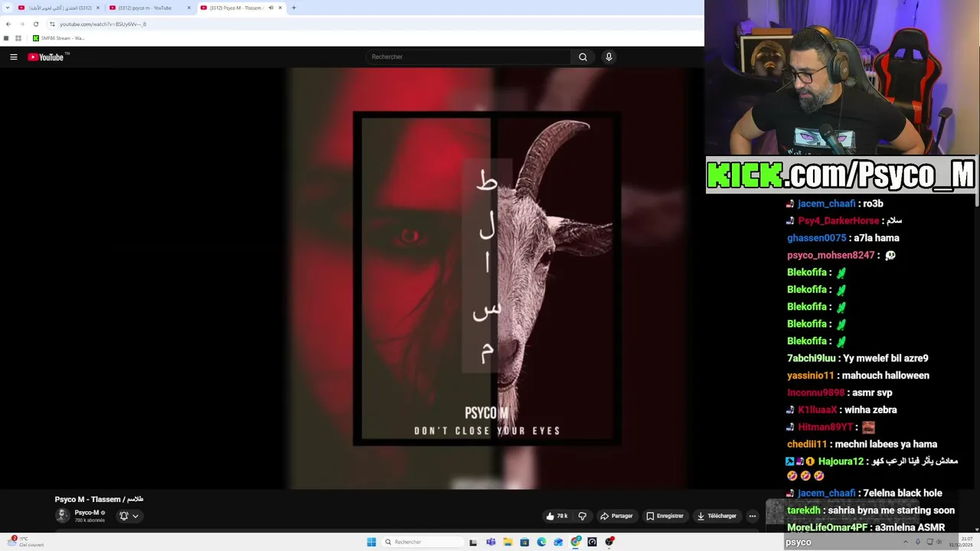The image size is (980, 551).
Task: Click chat username K1lluaaX
Action: pyautogui.click(x=819, y=410)
